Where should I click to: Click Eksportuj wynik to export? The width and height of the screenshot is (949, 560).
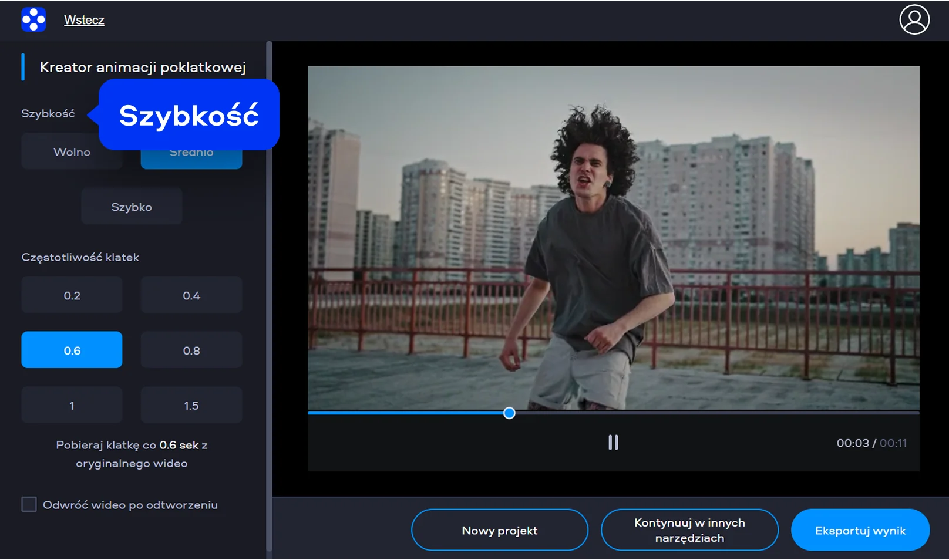pos(860,530)
